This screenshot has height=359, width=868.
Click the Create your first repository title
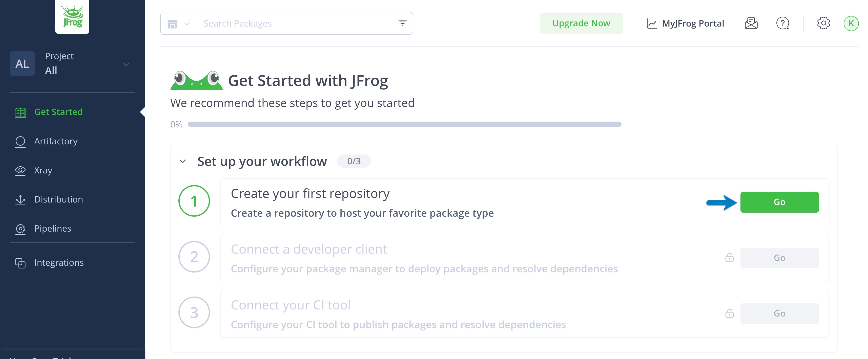310,194
